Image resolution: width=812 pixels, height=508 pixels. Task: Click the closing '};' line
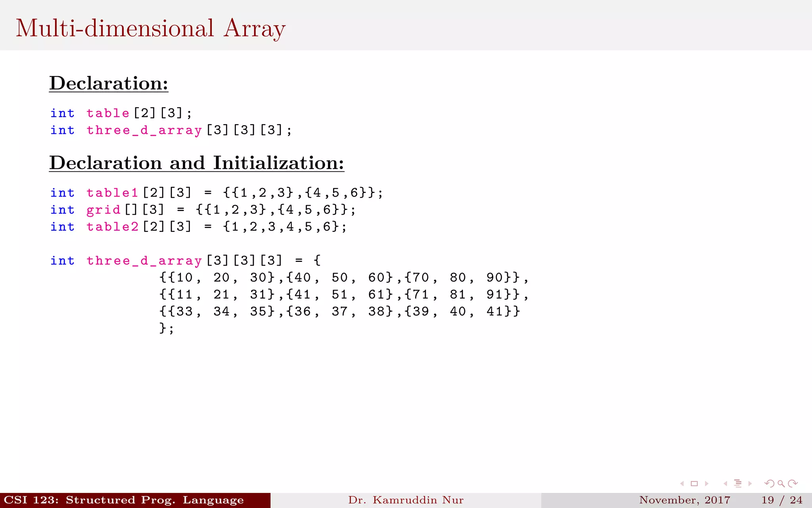(x=167, y=328)
